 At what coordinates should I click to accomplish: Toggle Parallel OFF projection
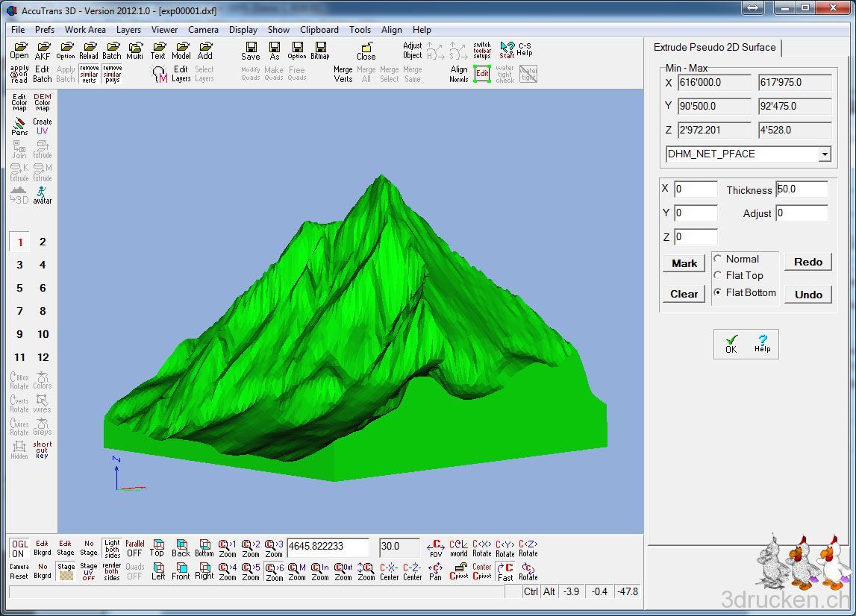click(135, 548)
